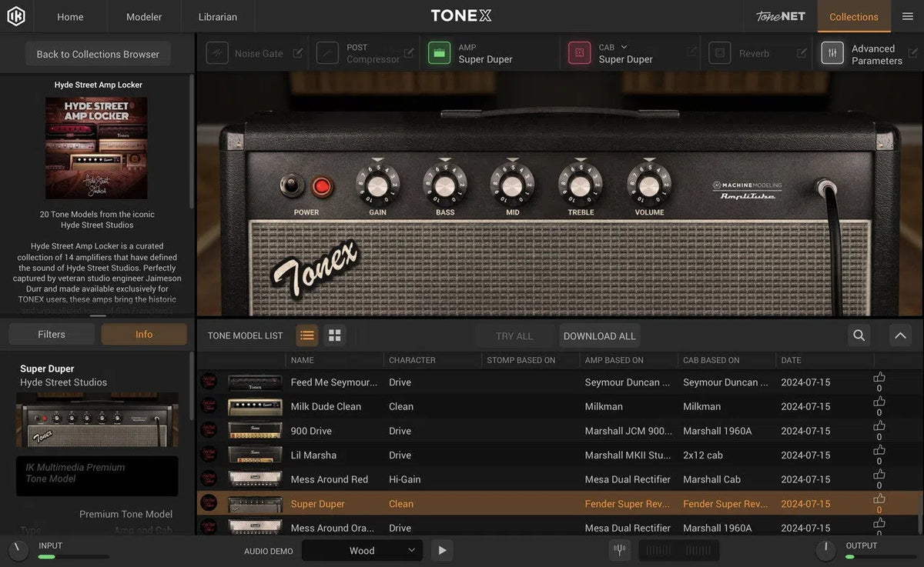Upvote the Super Duper tone model
This screenshot has width=924, height=567.
(879, 499)
